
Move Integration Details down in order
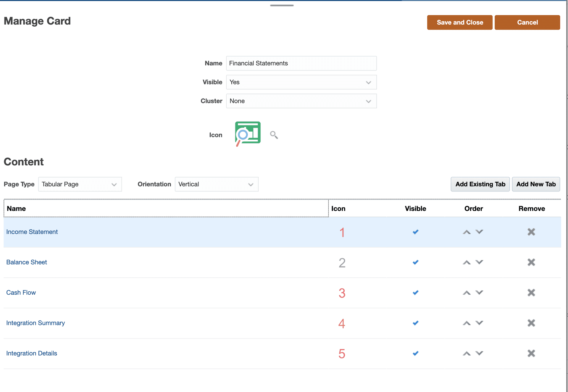point(479,353)
